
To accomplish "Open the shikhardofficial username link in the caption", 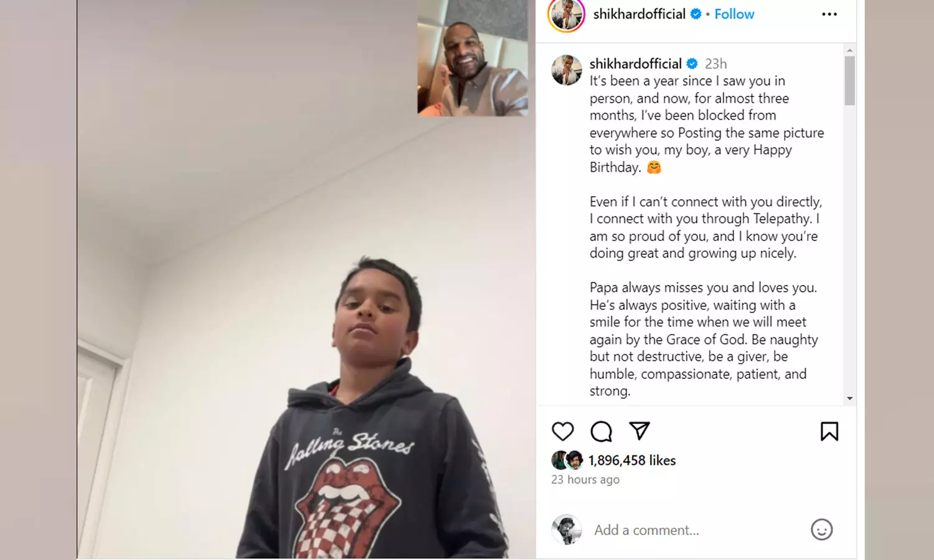I will (635, 63).
